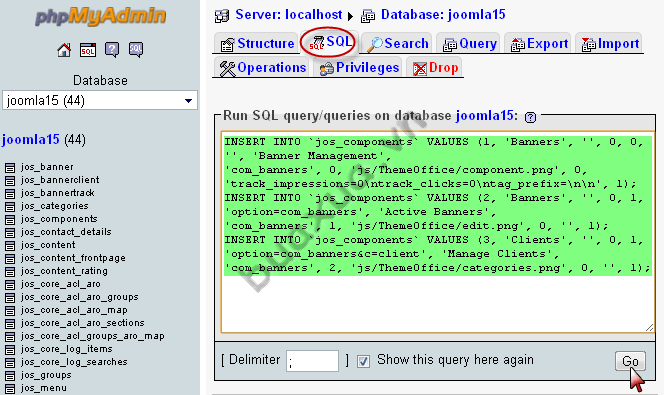Browse jos_bannerclient via its table icon
The image size is (664, 395).
pos(10,181)
